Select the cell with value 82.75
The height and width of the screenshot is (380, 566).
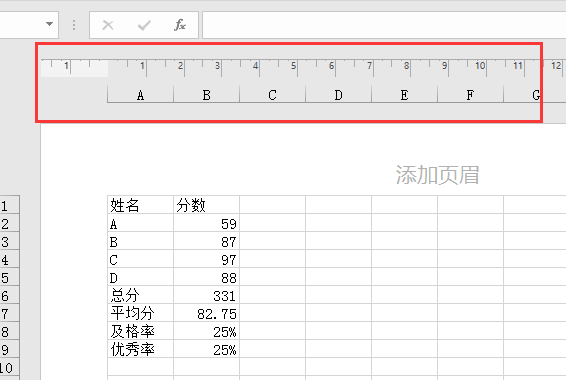coord(206,313)
